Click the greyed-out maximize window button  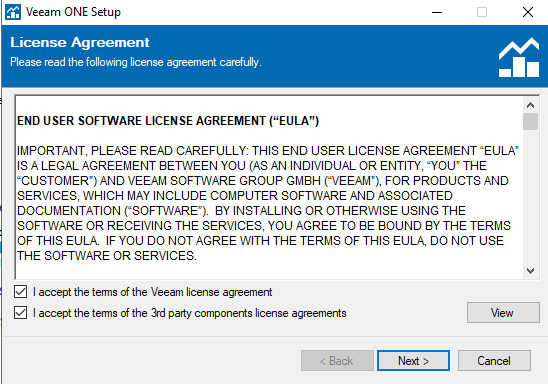482,12
